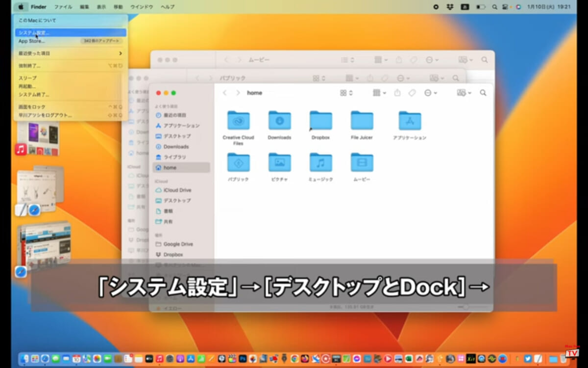Screen dimensions: 588x368
Task: Select ライブラリ in the home window sidebar
Action: click(x=181, y=157)
